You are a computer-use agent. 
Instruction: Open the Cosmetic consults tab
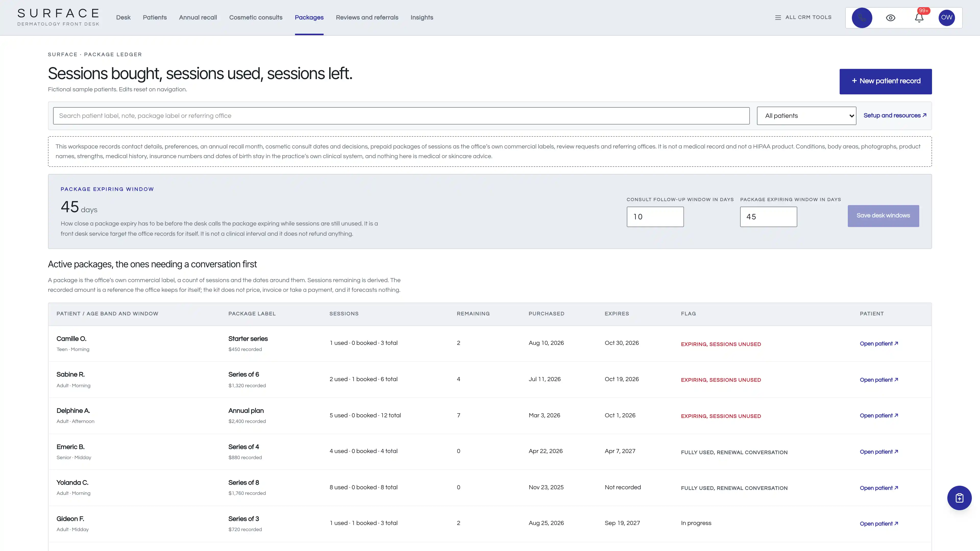point(256,18)
